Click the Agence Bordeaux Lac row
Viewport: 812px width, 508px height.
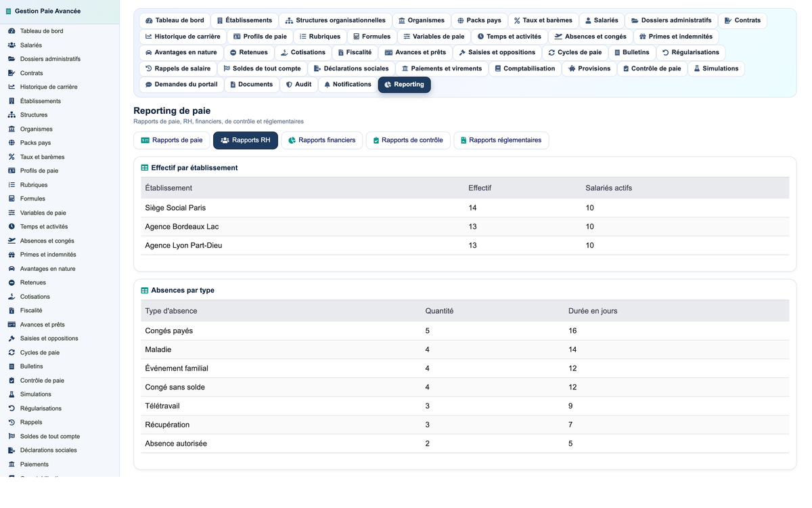pos(465,227)
